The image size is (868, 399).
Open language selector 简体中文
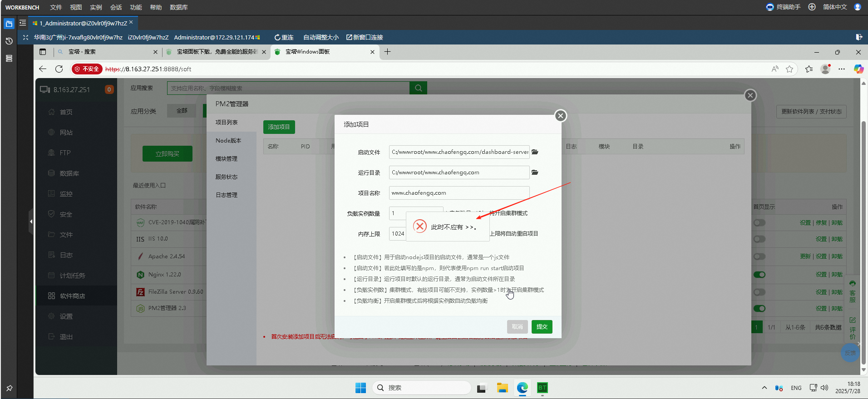click(x=835, y=7)
